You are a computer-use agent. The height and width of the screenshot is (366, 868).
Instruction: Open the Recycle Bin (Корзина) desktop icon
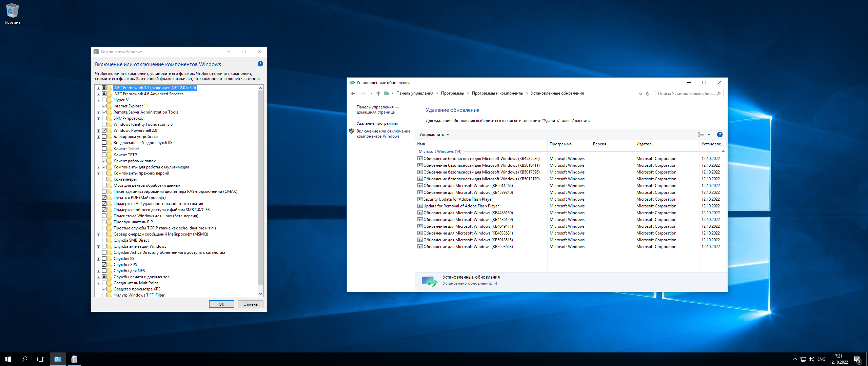point(13,14)
